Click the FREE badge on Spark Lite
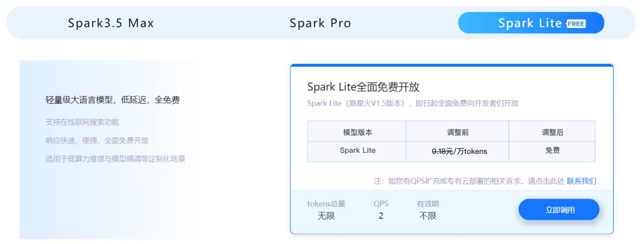Viewport: 644px width, 244px height. (576, 24)
